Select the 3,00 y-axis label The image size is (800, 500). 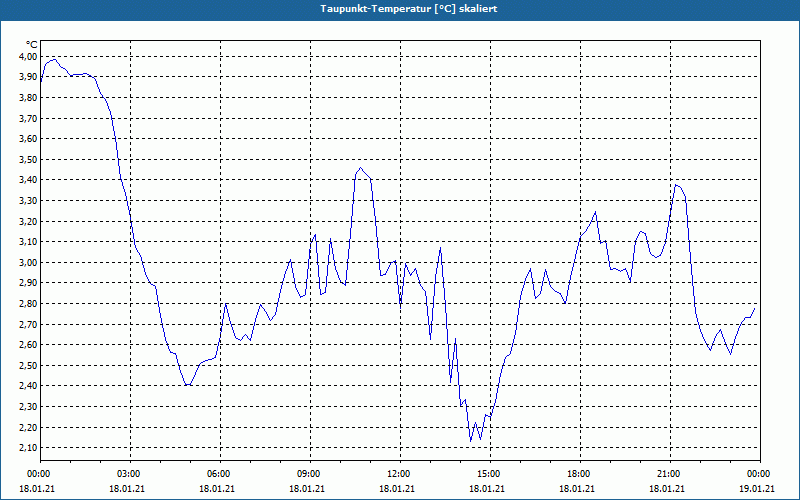click(x=29, y=262)
